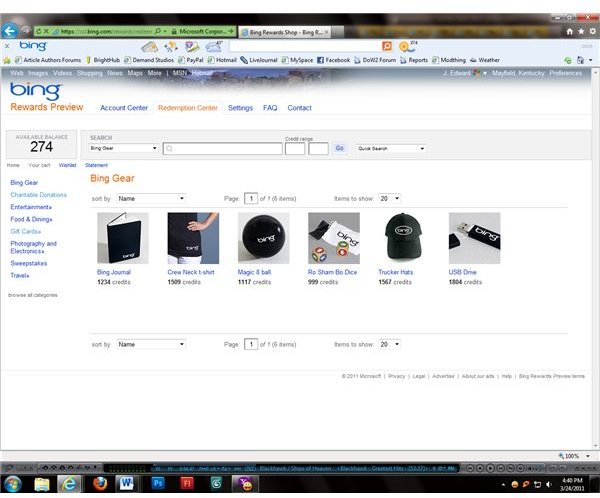Open the Ro Sham Bo Dice link
600x498 pixels.
coord(333,272)
